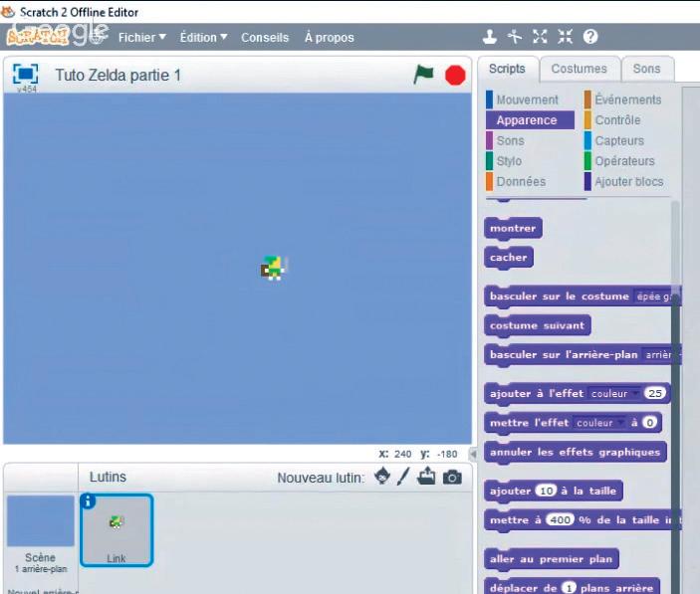Open couleur dropdown in ajouter à l'effet
The width and height of the screenshot is (700, 594).
tap(613, 393)
